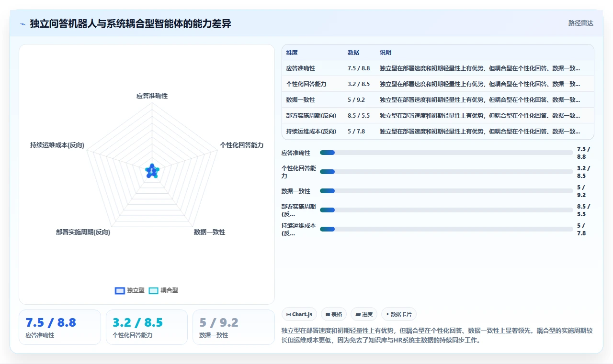
Task: Click the 部署实施周期 progress bar
Action: 446,210
